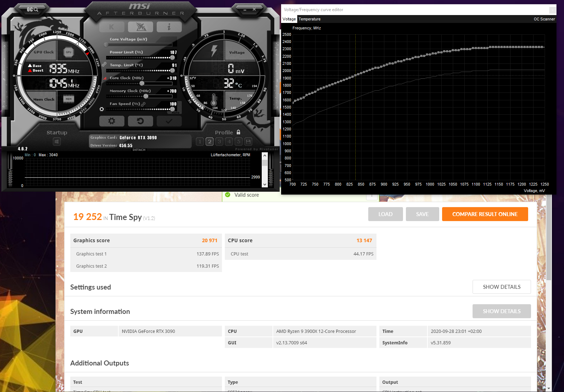Click the CPU score value 13 147
The height and width of the screenshot is (392, 564).
(x=364, y=240)
